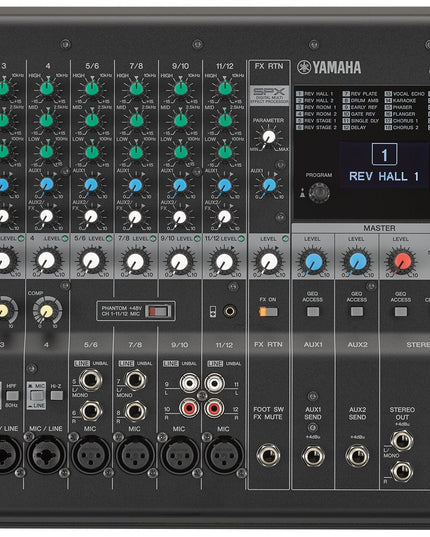Click "KARAOKE" in the program list
Image resolution: width=430 pixels, height=537 pixels.
[404, 100]
